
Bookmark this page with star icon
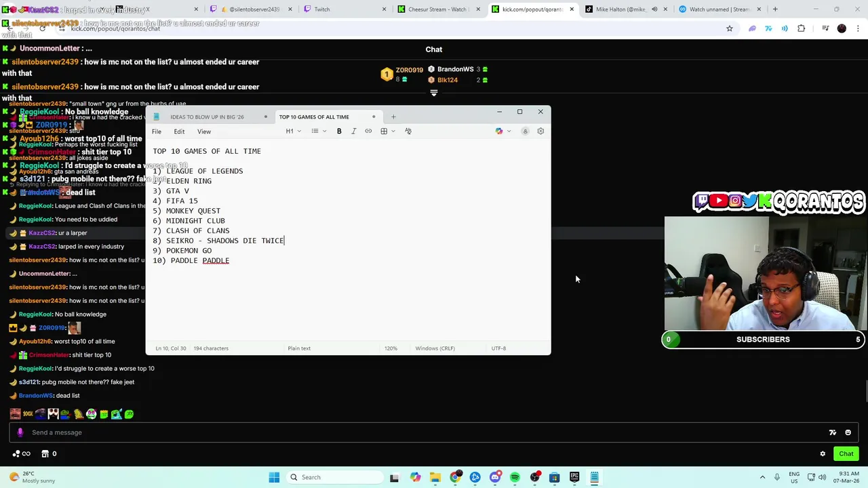730,28
